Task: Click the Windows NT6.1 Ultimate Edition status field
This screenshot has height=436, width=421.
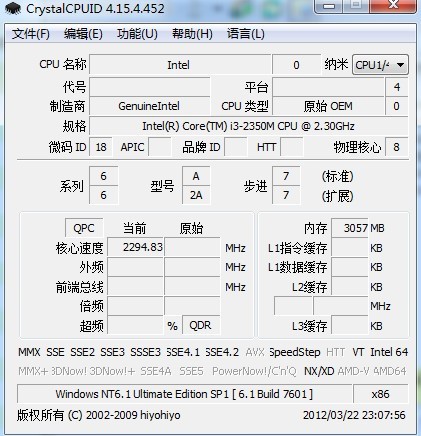Action: (184, 394)
